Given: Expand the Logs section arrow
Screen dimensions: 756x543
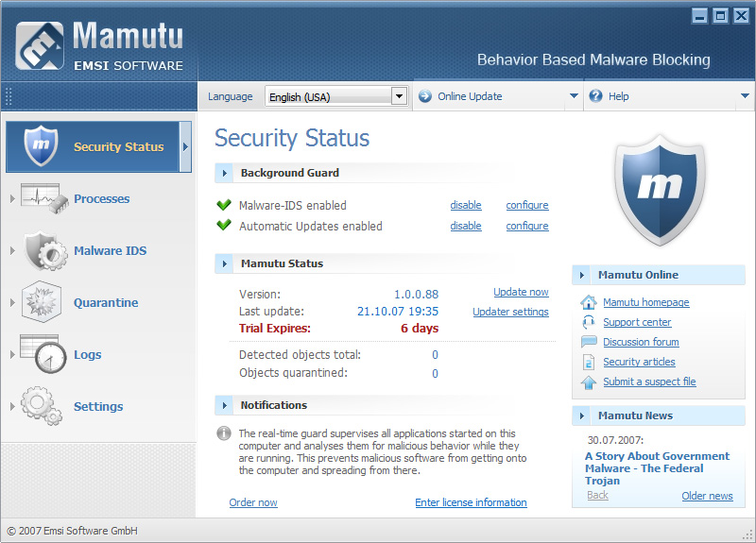Looking at the screenshot, I should 12,355.
